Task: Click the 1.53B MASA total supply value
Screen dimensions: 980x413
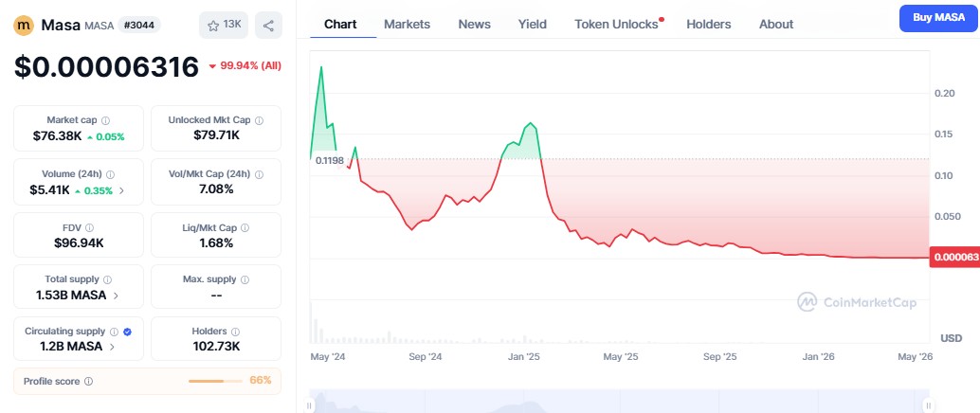Action: click(x=71, y=296)
